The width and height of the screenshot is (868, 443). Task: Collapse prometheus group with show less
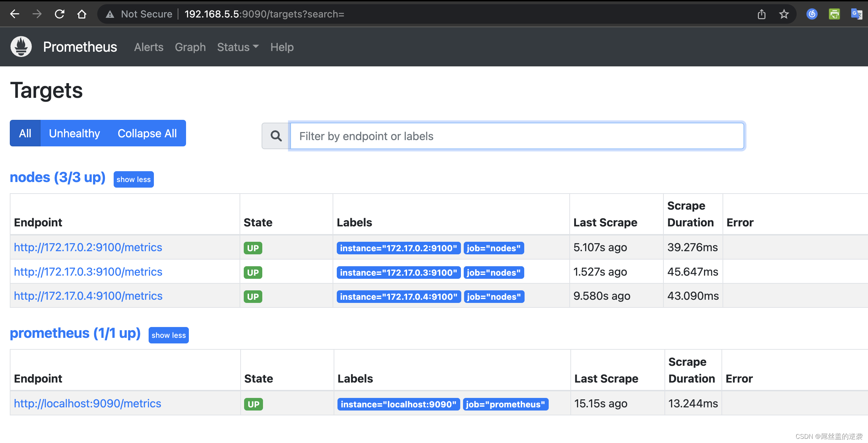169,335
